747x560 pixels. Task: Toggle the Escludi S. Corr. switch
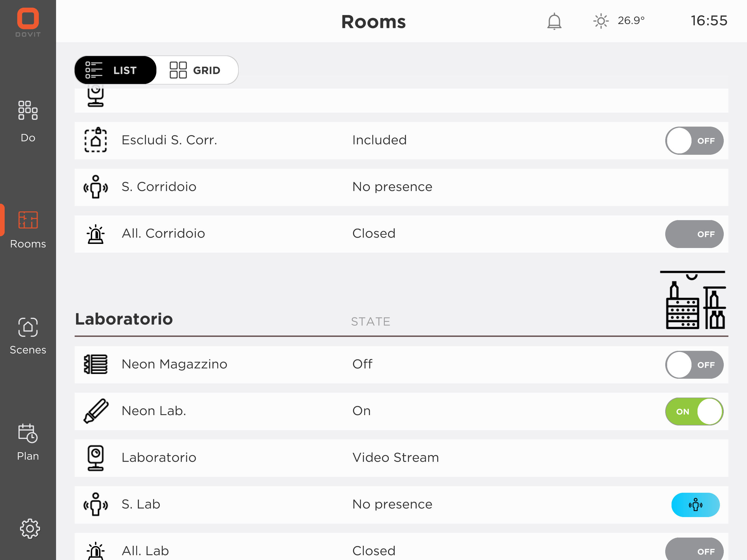(694, 141)
